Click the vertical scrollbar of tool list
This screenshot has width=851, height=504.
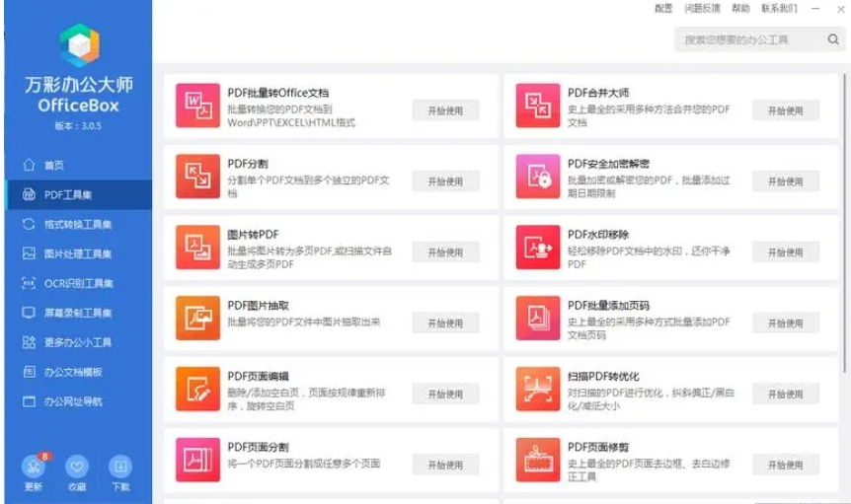[844, 223]
